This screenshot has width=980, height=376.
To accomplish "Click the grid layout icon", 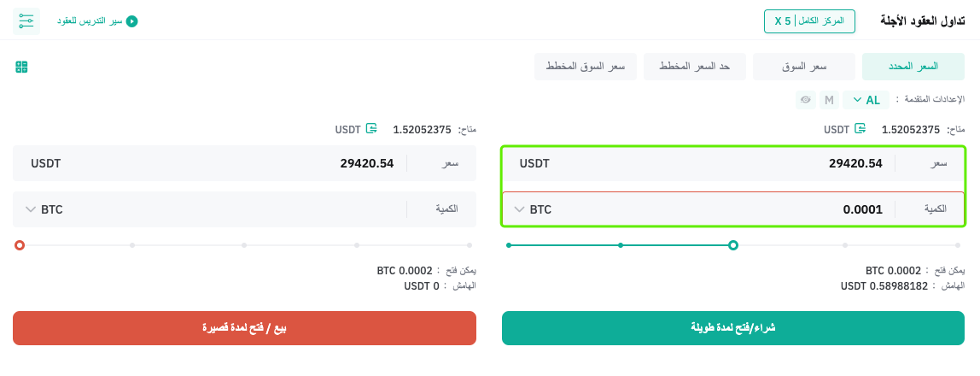I will pos(22,67).
